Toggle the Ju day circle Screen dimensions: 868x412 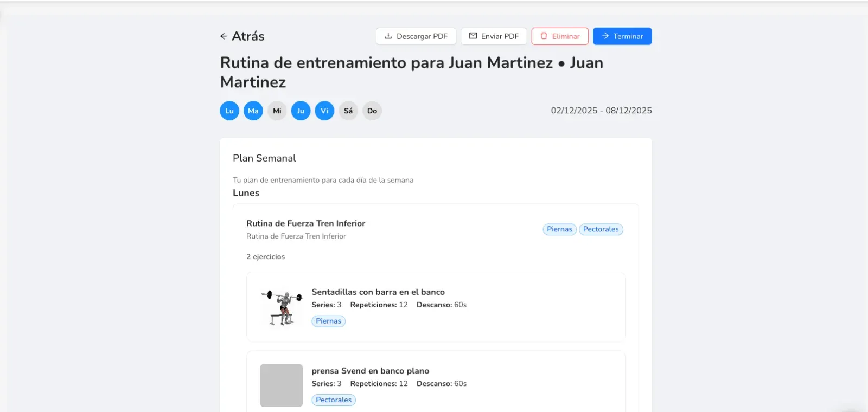[x=301, y=111]
